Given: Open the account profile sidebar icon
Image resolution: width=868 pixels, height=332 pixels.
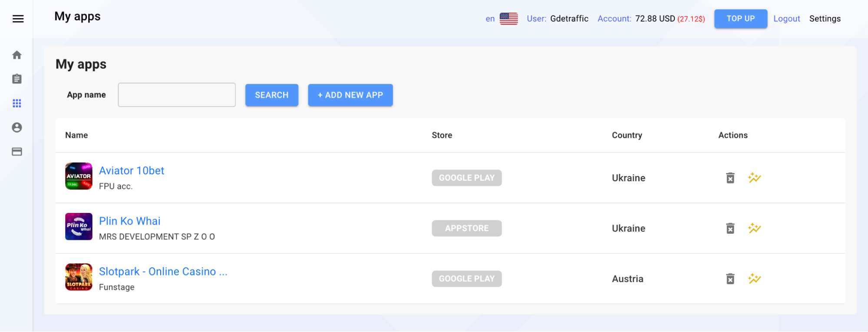Looking at the screenshot, I should [17, 127].
